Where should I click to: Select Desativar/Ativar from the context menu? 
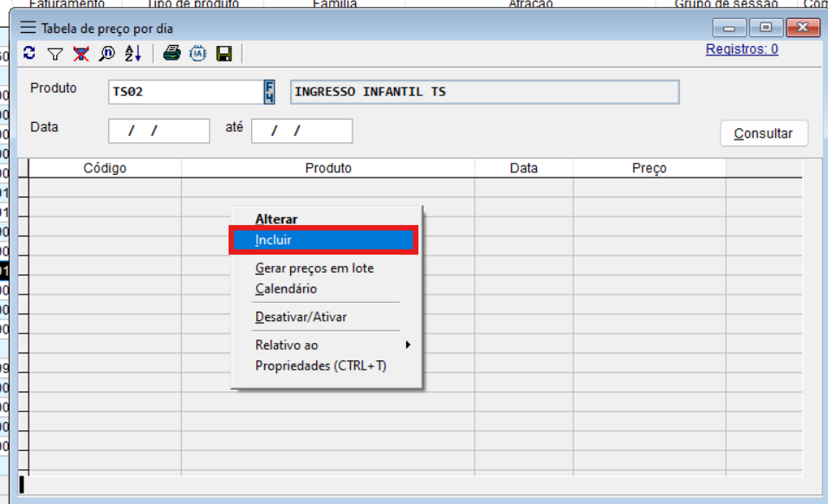point(301,317)
